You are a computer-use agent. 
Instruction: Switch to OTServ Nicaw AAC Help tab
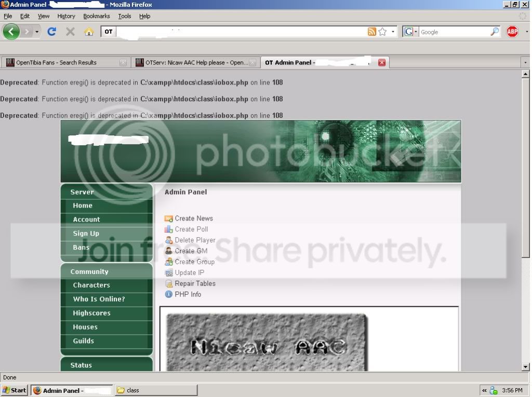195,62
